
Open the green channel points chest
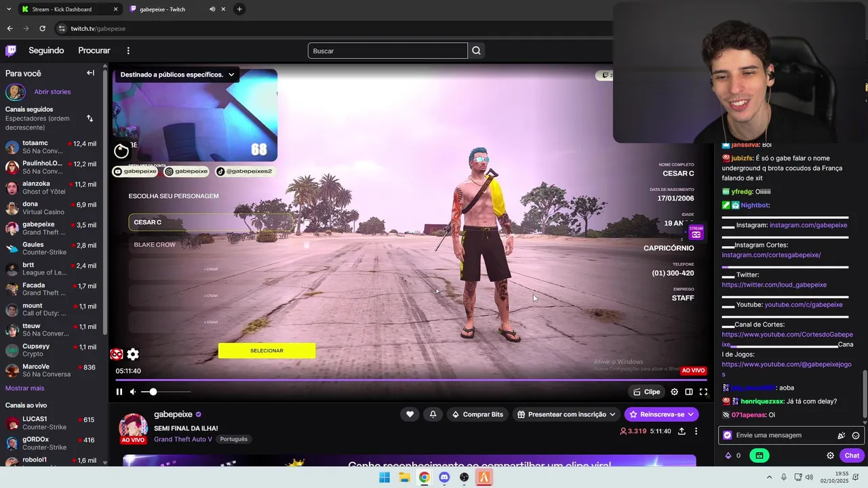pos(759,455)
